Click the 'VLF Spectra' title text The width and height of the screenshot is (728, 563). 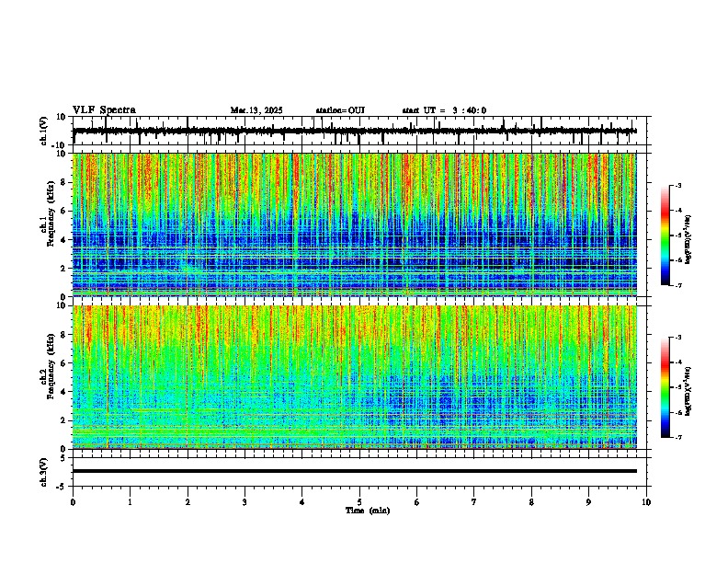pyautogui.click(x=104, y=110)
